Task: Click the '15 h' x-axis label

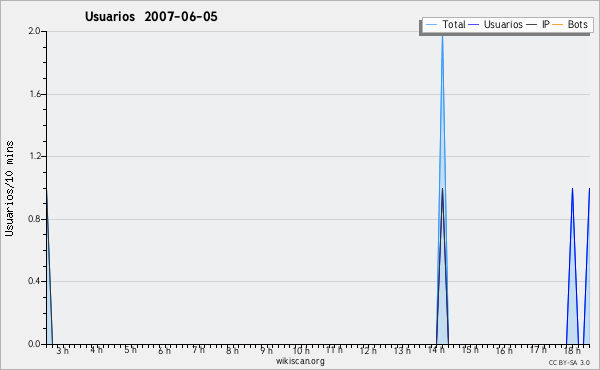Action: pos(470,350)
